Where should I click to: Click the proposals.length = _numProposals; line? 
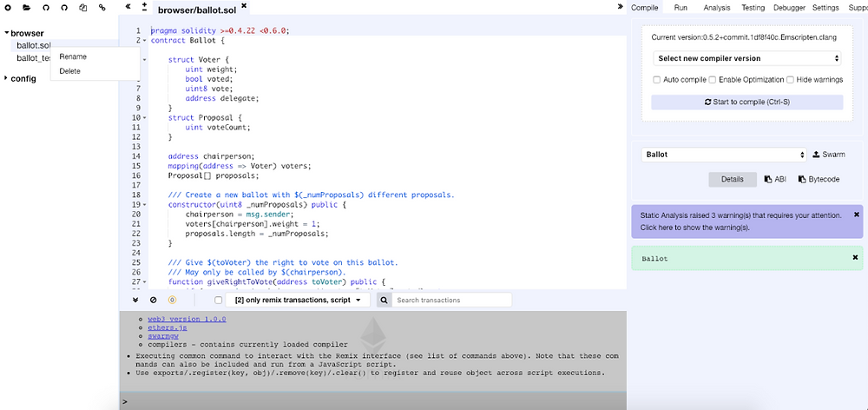pos(257,234)
